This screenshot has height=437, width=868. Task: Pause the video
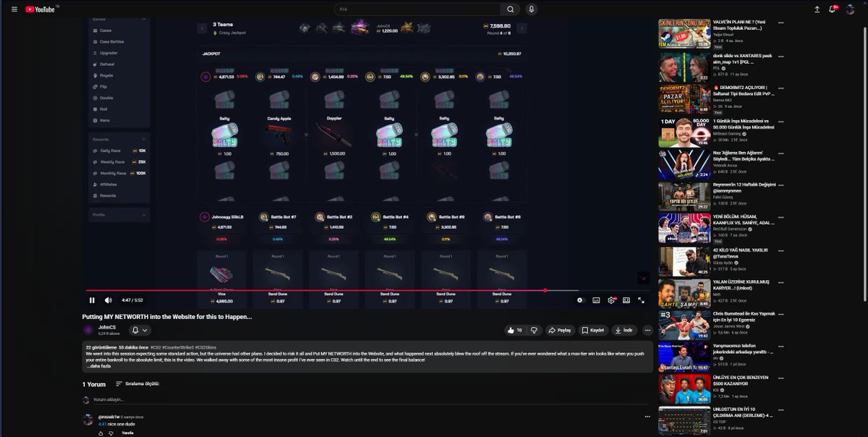tap(92, 300)
